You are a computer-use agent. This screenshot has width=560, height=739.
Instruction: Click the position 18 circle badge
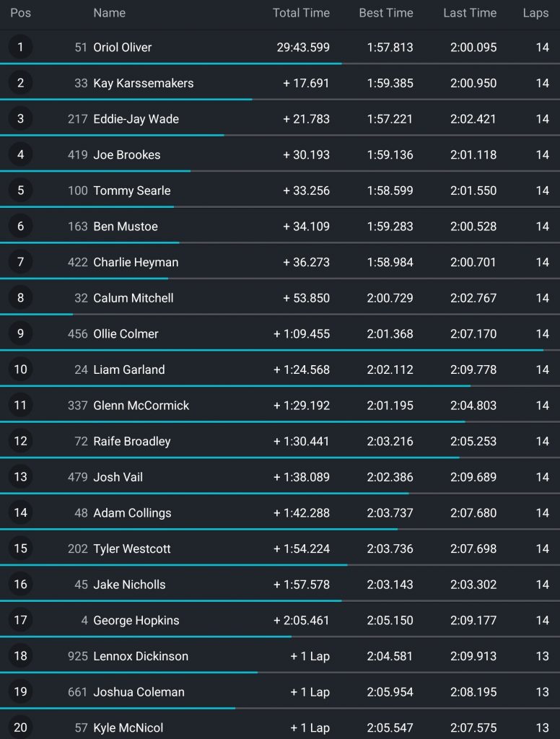click(20, 655)
